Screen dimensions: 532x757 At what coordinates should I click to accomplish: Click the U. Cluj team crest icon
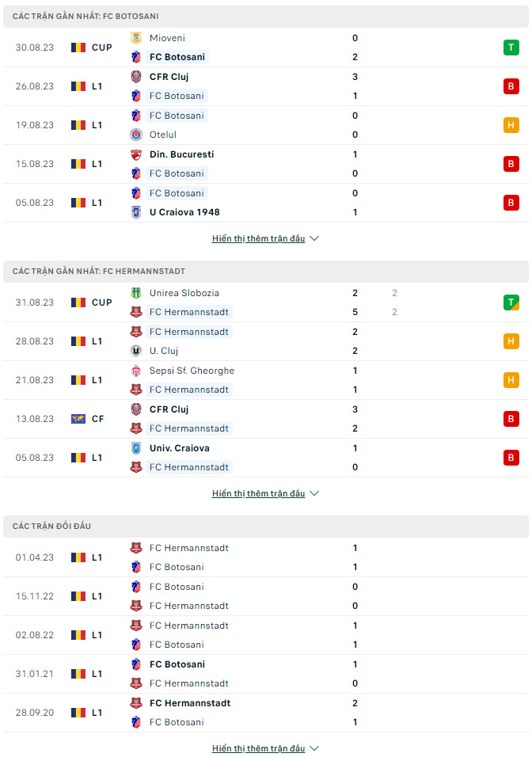pos(136,351)
